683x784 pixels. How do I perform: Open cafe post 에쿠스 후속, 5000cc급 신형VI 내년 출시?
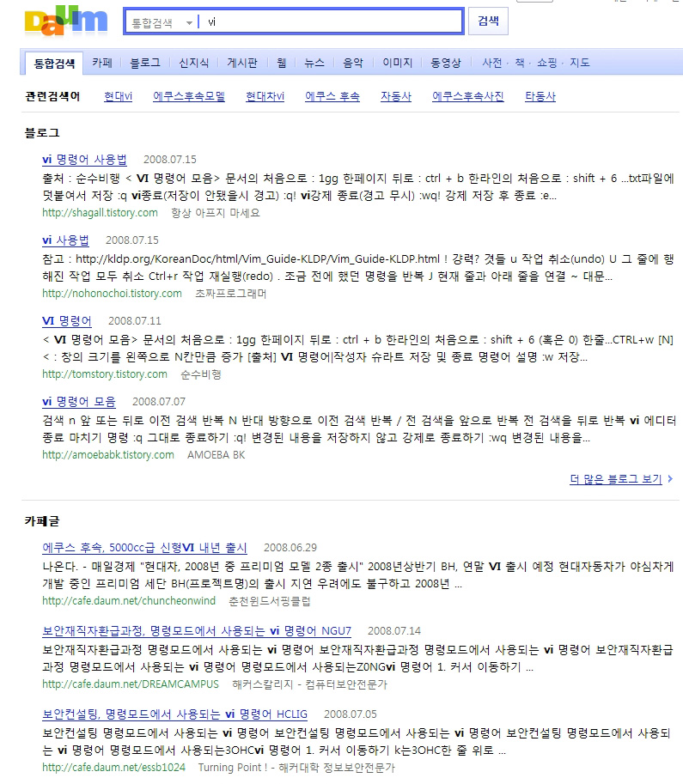144,548
